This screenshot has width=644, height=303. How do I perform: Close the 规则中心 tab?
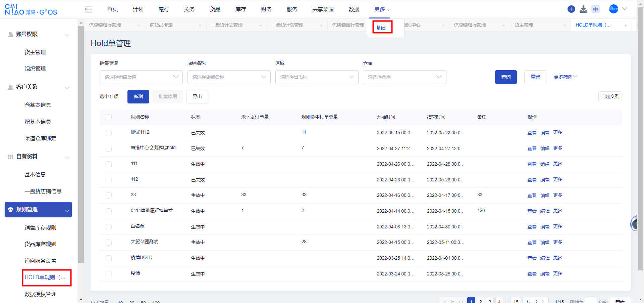pos(443,25)
